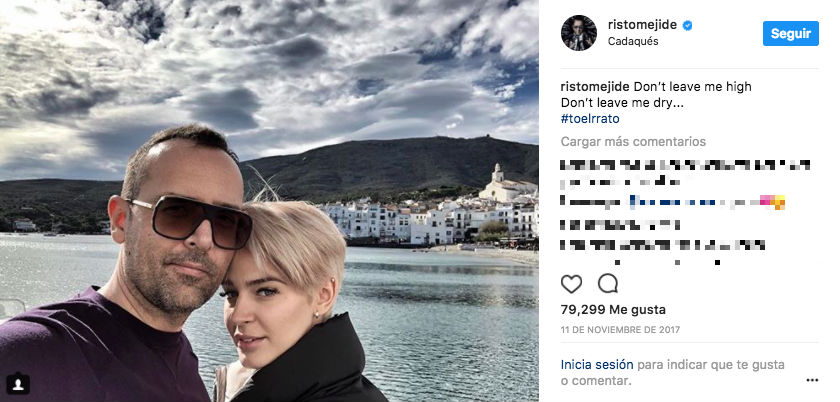Open ristomejide username in the header
This screenshot has width=840, height=402.
[x=642, y=25]
